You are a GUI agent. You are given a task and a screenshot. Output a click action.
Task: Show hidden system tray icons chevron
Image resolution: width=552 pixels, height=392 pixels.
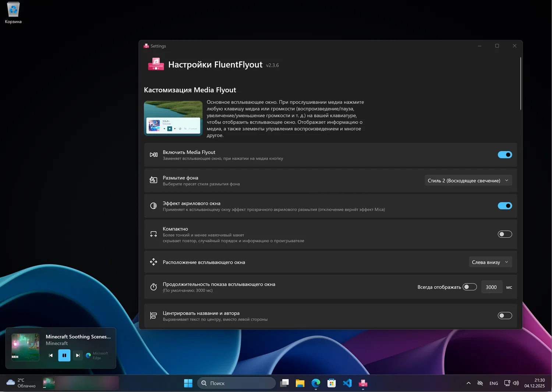point(468,383)
